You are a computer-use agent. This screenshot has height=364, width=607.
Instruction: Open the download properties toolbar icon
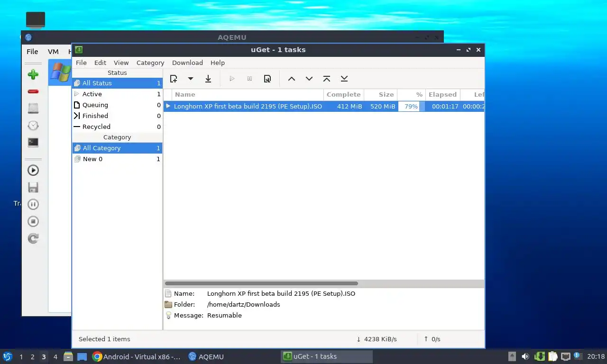[267, 79]
